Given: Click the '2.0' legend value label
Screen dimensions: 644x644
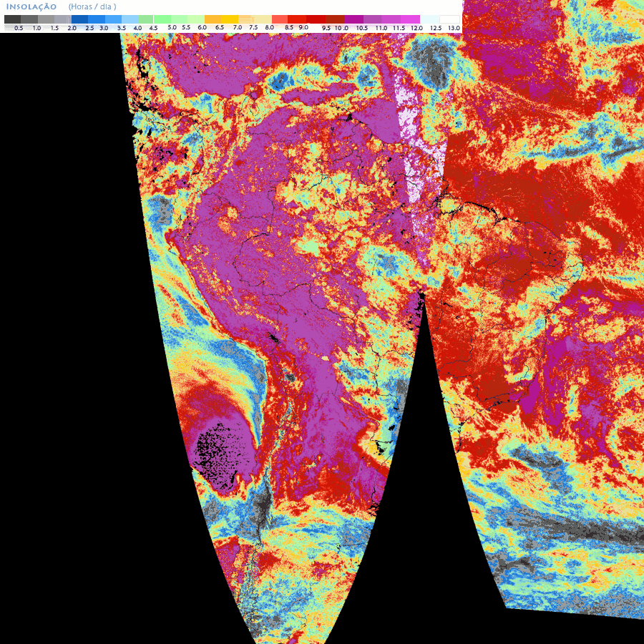Looking at the screenshot, I should (x=72, y=28).
